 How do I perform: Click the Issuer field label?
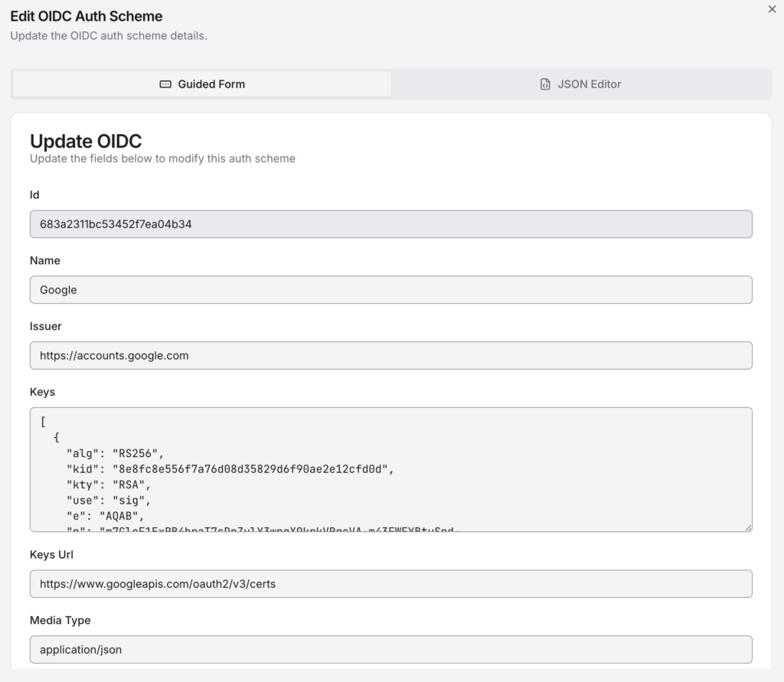46,326
